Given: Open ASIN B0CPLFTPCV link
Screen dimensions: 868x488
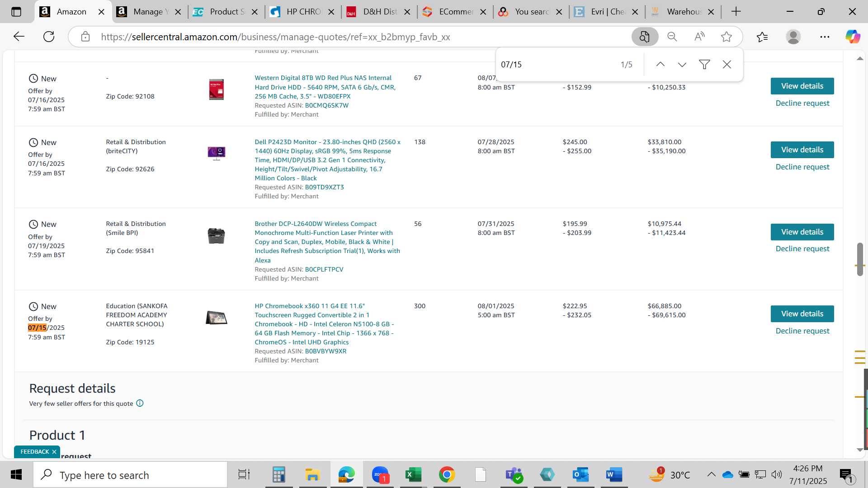Looking at the screenshot, I should 324,269.
